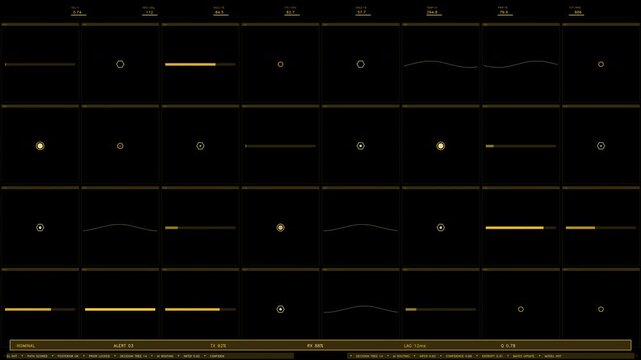
Task: Toggle the glowing filled hexagon in row two, column one
Action: click(40, 146)
